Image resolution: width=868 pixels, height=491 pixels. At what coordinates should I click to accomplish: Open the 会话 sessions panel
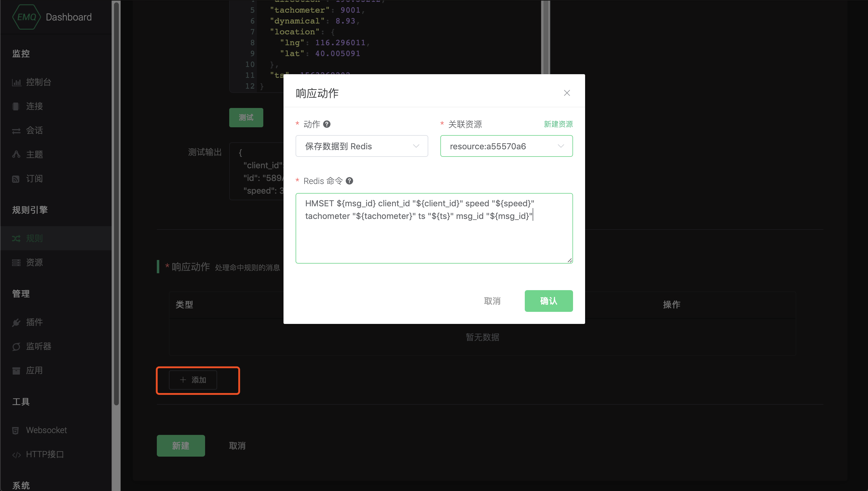pyautogui.click(x=34, y=131)
